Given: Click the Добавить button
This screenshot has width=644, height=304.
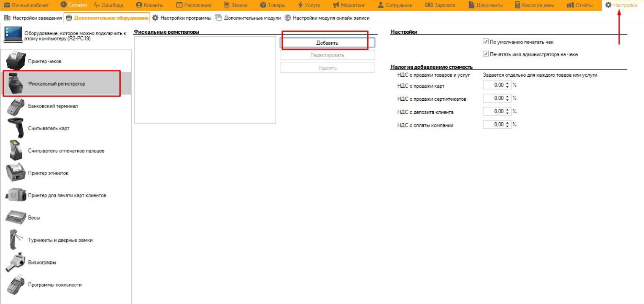Looking at the screenshot, I should [327, 43].
